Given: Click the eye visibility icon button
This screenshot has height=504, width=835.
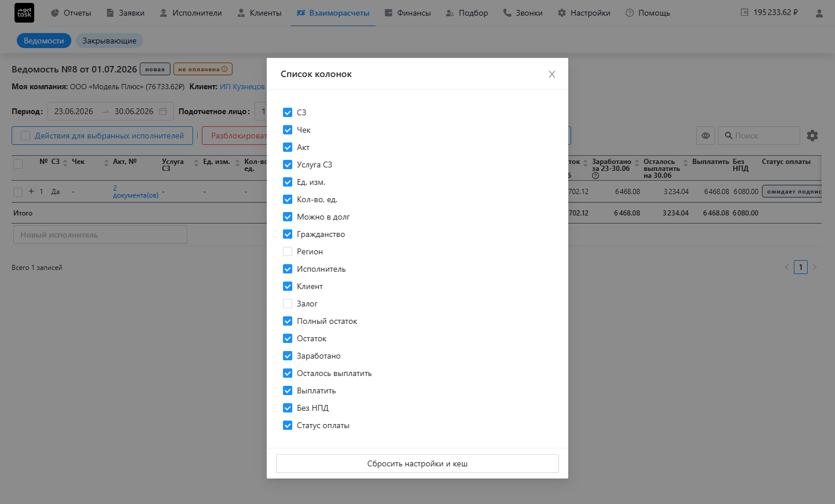Looking at the screenshot, I should click(706, 136).
